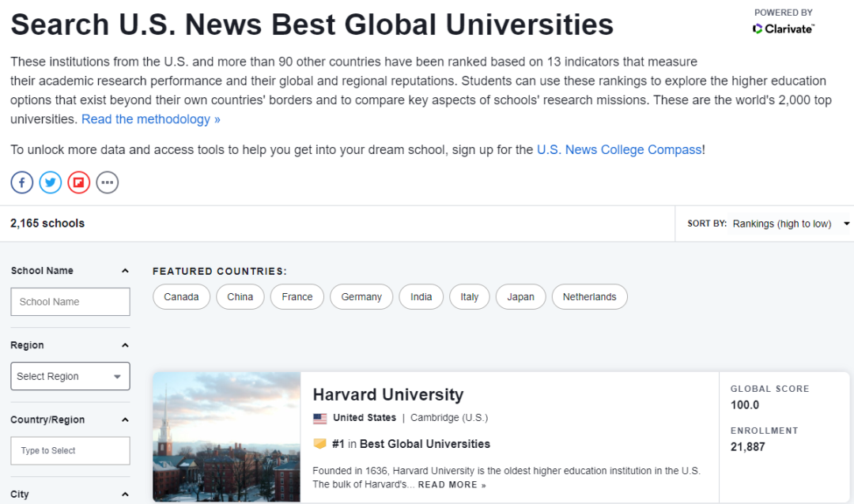This screenshot has width=854, height=504.
Task: Click the Clarivate logo
Action: tap(783, 29)
